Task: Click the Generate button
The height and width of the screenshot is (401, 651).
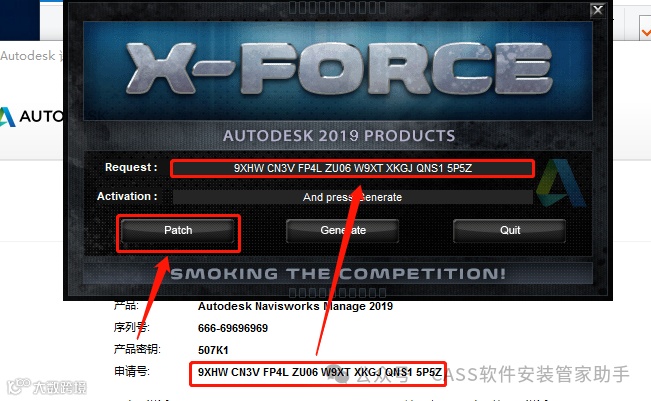Action: pos(343,231)
